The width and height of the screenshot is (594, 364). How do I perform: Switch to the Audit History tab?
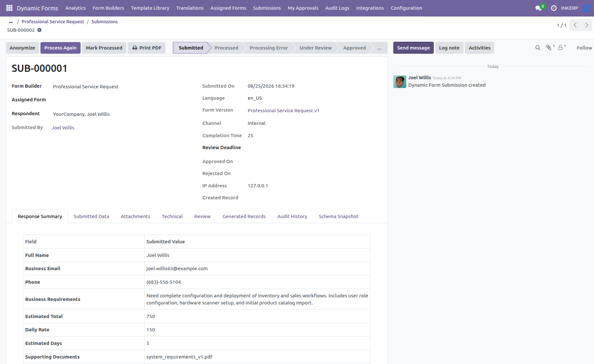[292, 216]
